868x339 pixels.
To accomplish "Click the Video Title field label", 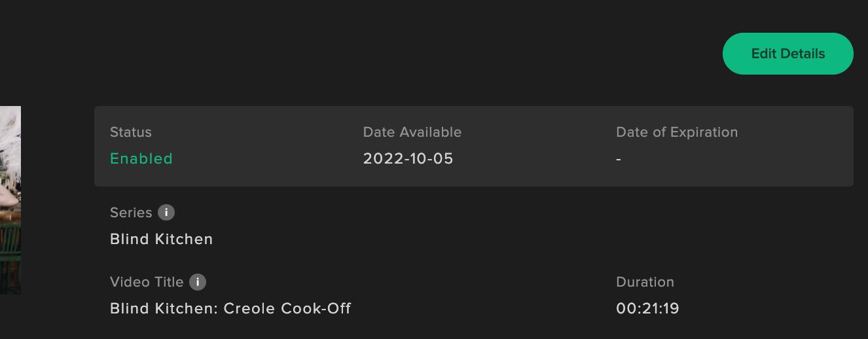I will (x=147, y=282).
